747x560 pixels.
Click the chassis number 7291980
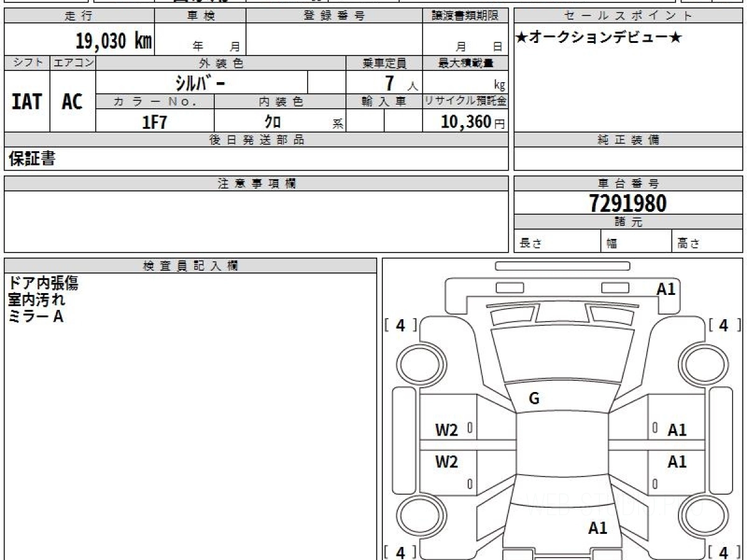click(628, 203)
